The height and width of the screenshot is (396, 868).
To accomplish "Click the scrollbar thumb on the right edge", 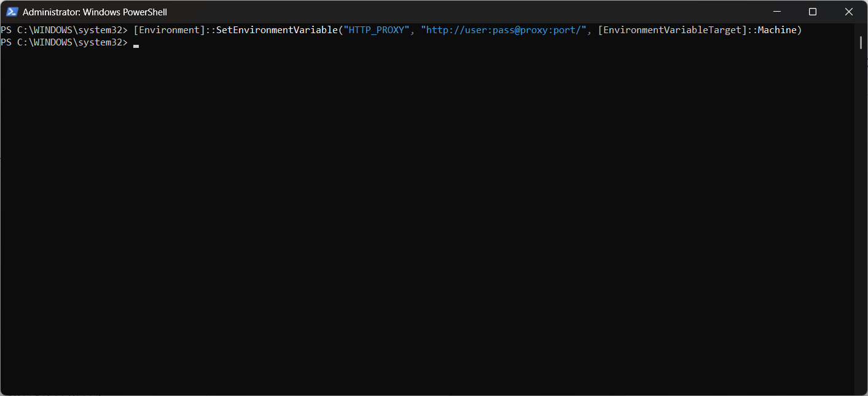I will (861, 43).
